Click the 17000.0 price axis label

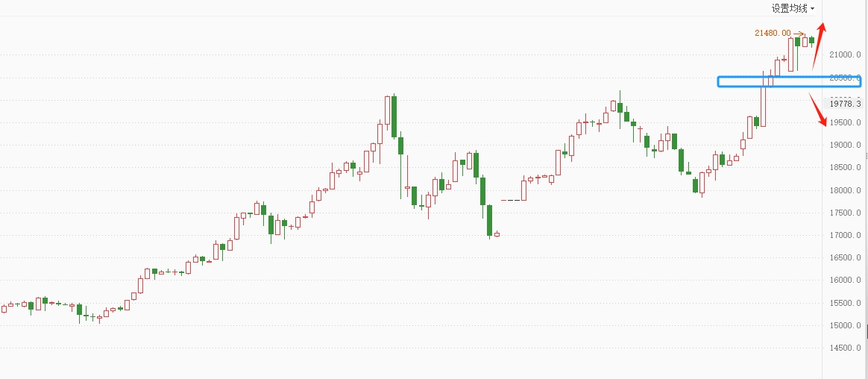[x=846, y=236]
